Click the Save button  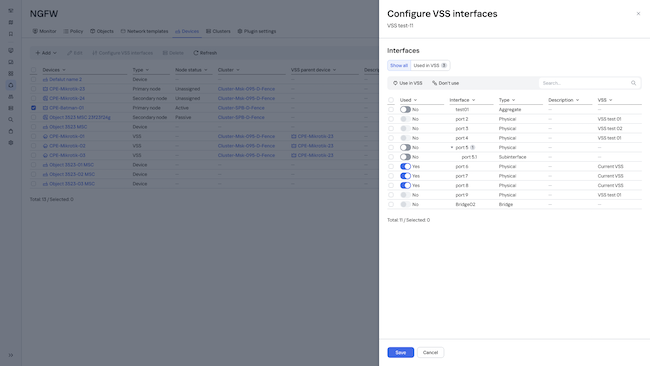[x=400, y=352]
